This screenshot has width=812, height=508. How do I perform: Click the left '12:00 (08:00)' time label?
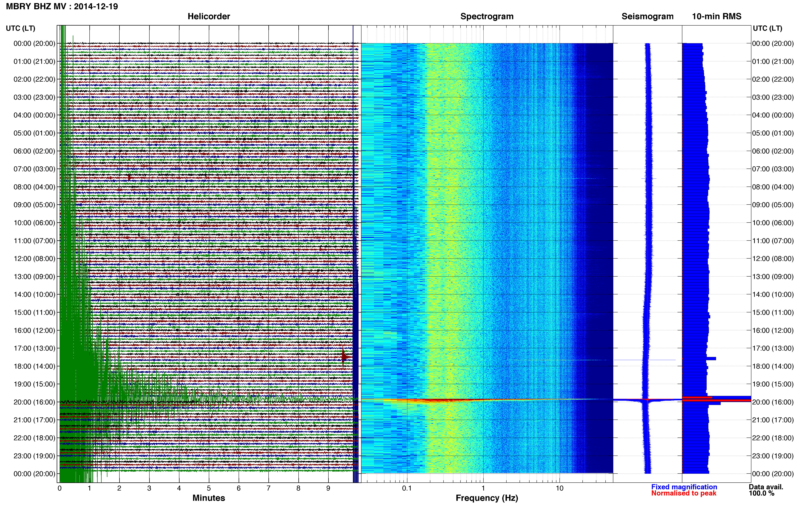tap(34, 259)
